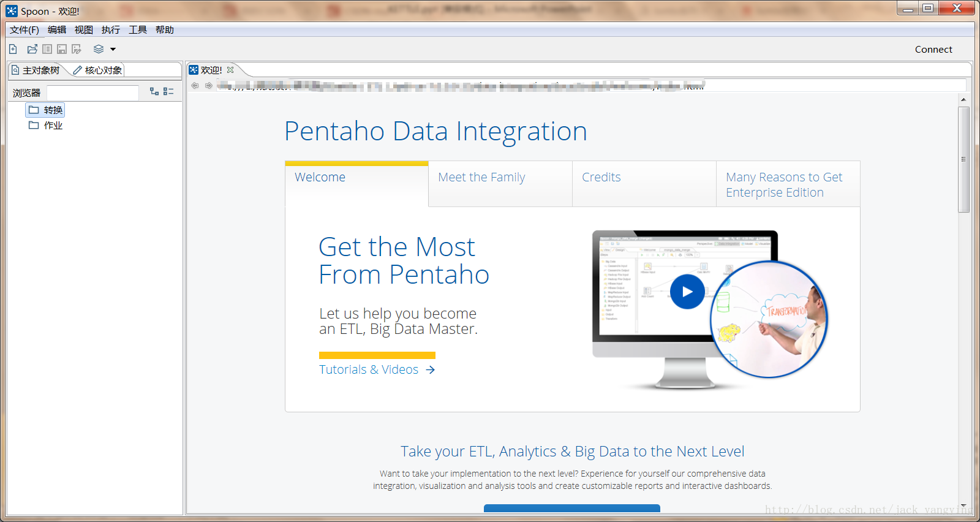Maximize the Spoon window
Viewport: 980px width, 522px height.
click(928, 8)
